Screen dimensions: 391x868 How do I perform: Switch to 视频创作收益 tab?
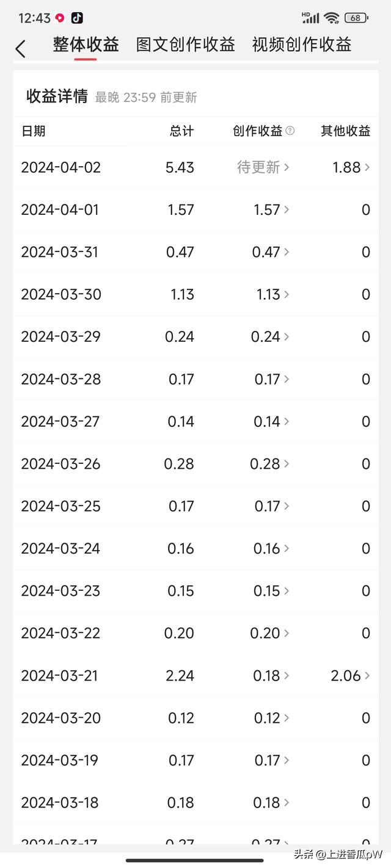tap(302, 45)
